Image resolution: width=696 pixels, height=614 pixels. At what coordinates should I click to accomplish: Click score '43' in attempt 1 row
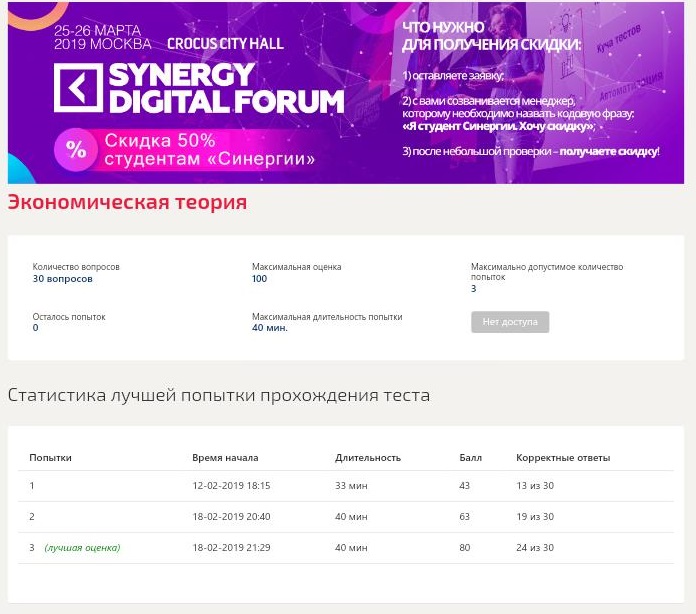pos(464,486)
